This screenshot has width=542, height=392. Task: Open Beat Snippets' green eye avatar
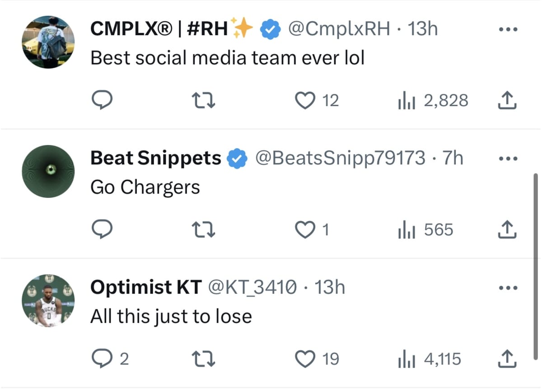click(48, 171)
